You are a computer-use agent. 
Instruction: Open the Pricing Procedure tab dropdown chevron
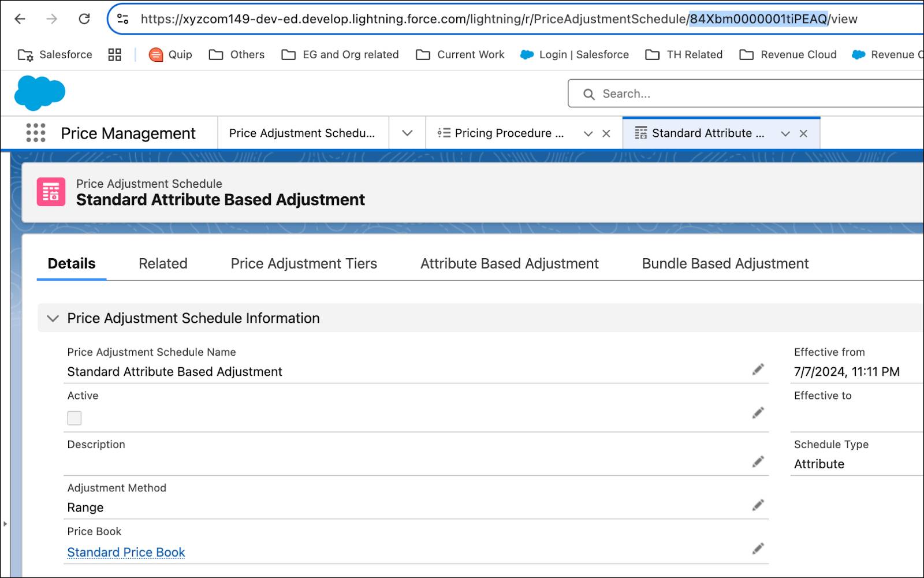coord(588,133)
